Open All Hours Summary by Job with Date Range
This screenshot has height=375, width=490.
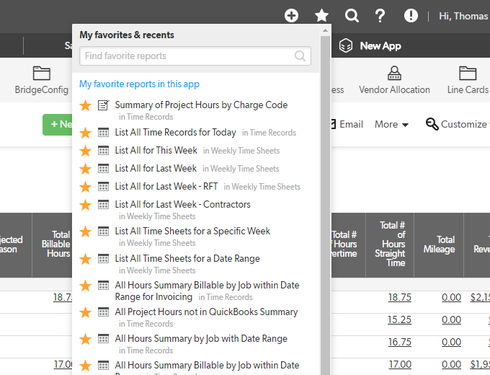click(201, 339)
